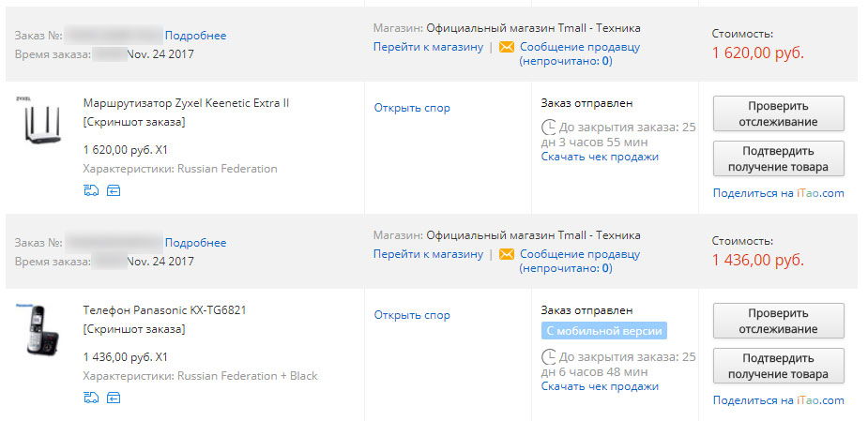Open a dispute for the Panasonic phone order

[x=412, y=315]
